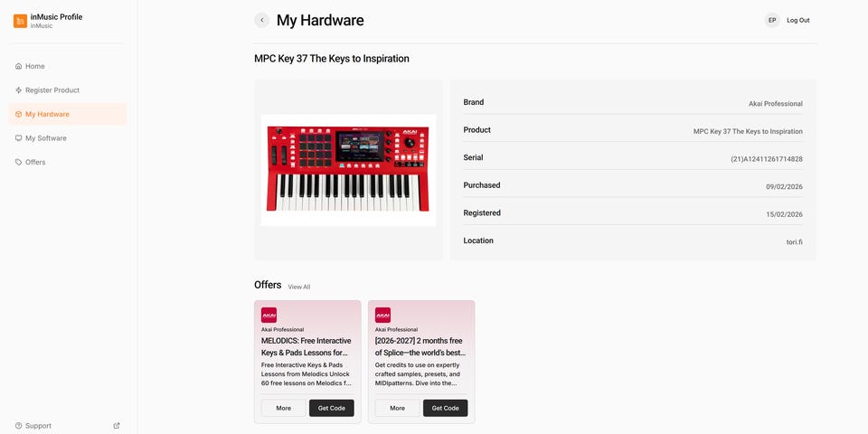Viewport: 868px width, 434px height.
Task: Click the Support help circle icon
Action: (x=19, y=426)
